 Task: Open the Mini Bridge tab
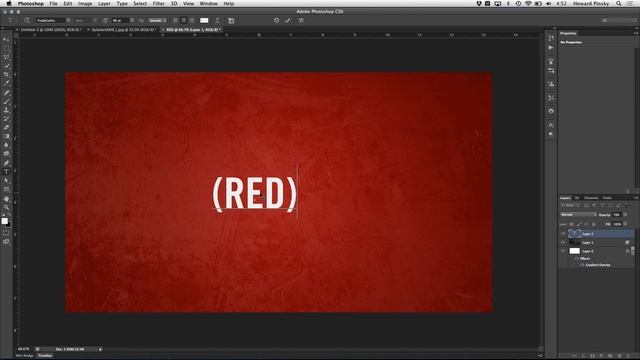click(24, 356)
